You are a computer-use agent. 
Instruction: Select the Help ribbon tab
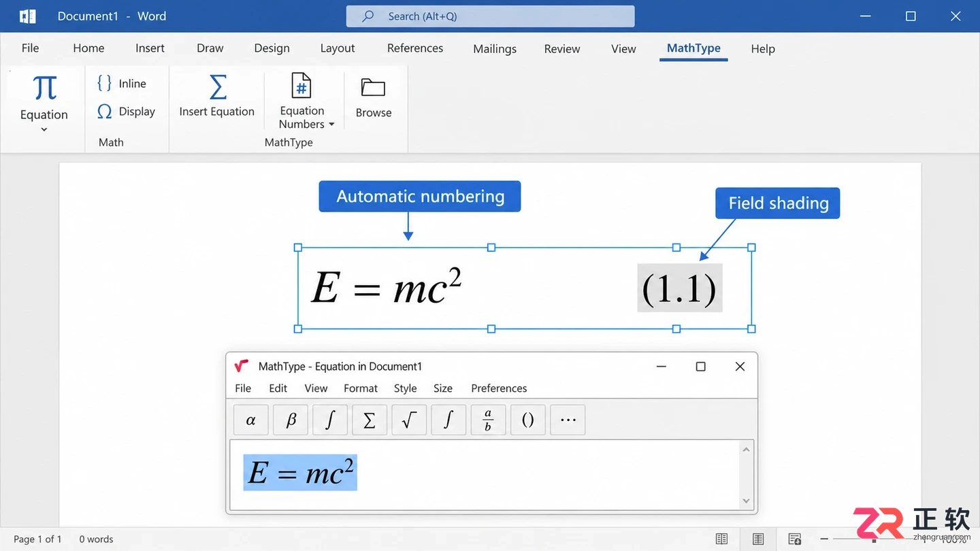[x=763, y=49]
